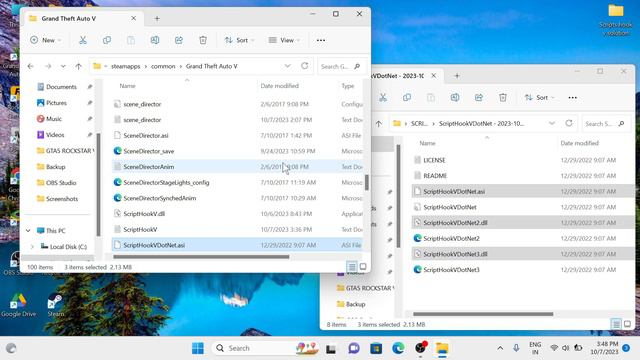Click Delete trash icon in Grand Theft Auto V window
The height and width of the screenshot is (360, 640).
point(203,40)
